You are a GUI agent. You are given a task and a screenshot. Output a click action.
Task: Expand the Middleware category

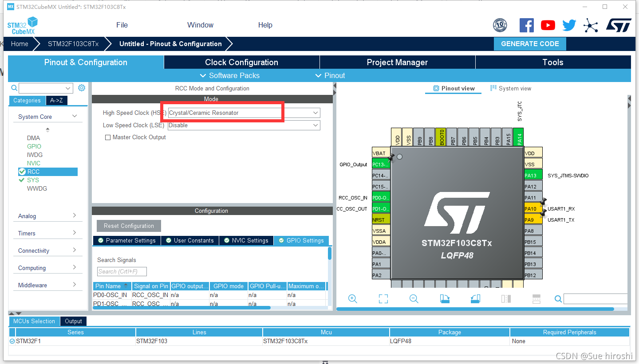pyautogui.click(x=75, y=285)
